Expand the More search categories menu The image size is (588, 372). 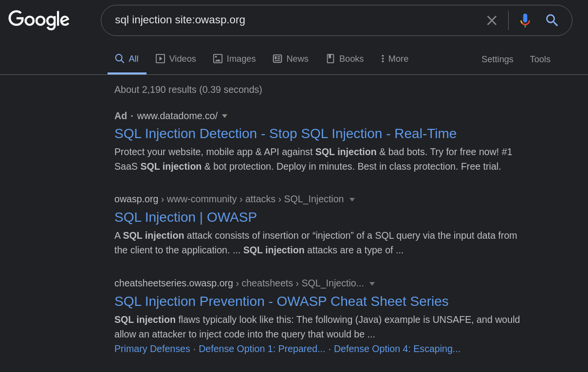click(395, 59)
